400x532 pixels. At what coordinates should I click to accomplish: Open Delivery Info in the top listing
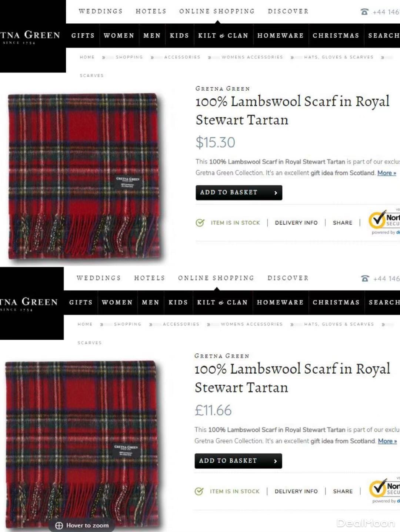pyautogui.click(x=296, y=223)
